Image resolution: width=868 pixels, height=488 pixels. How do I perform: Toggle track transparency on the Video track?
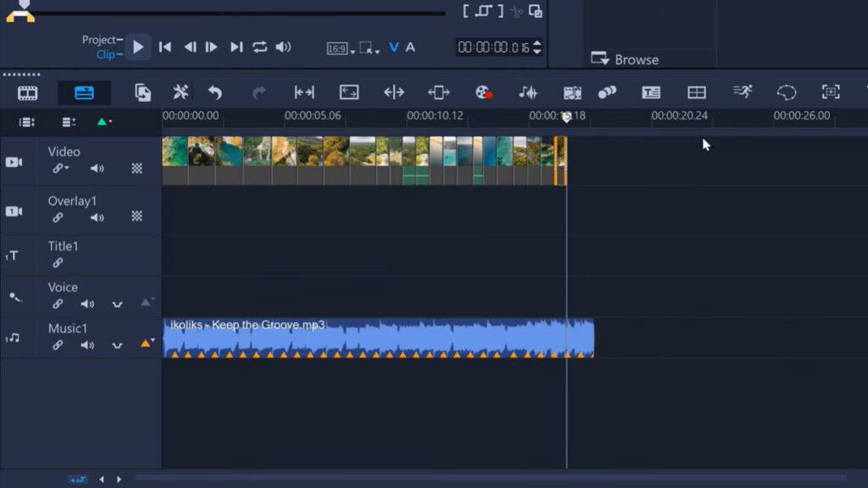(x=136, y=169)
